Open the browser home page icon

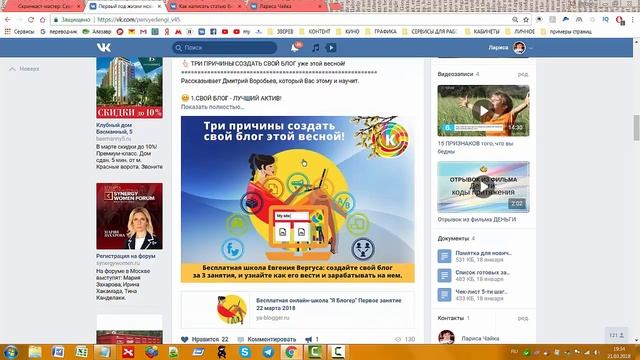pos(42,20)
